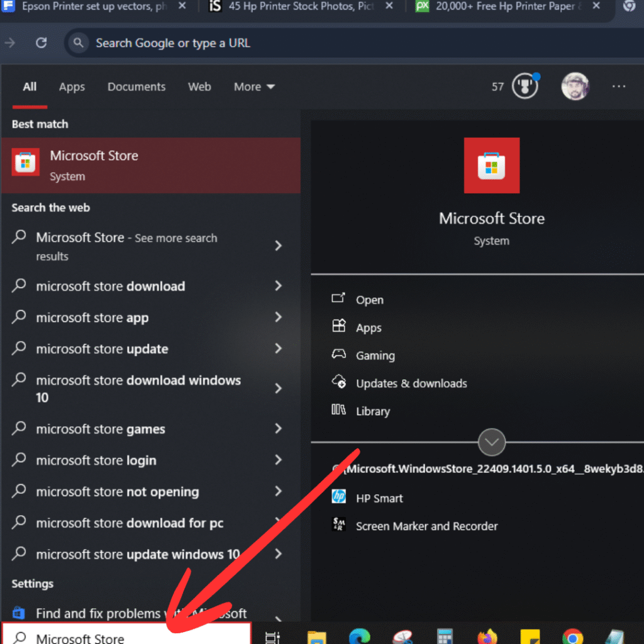
Task: Switch to 20,000+ Free Hp Printer Paper tab
Action: click(x=508, y=6)
